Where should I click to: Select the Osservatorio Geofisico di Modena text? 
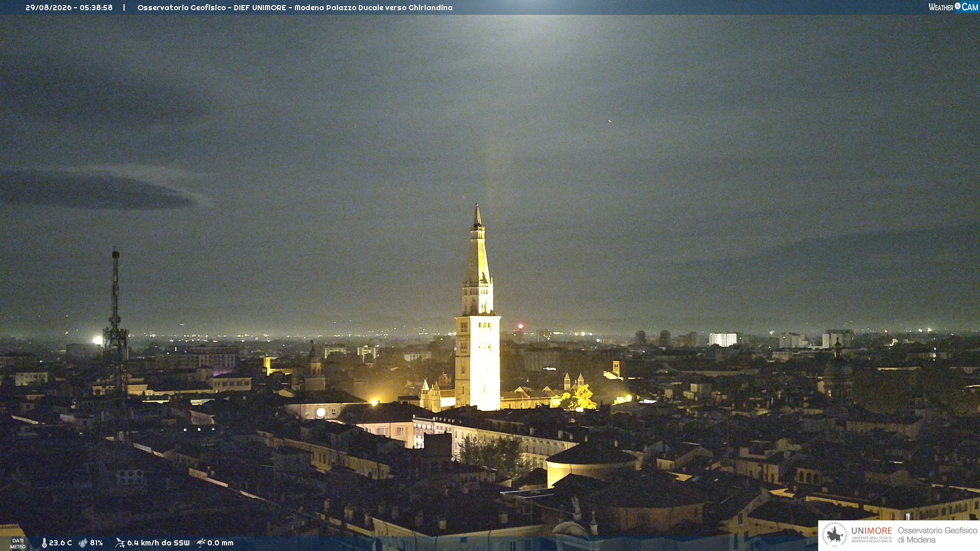tap(937, 535)
